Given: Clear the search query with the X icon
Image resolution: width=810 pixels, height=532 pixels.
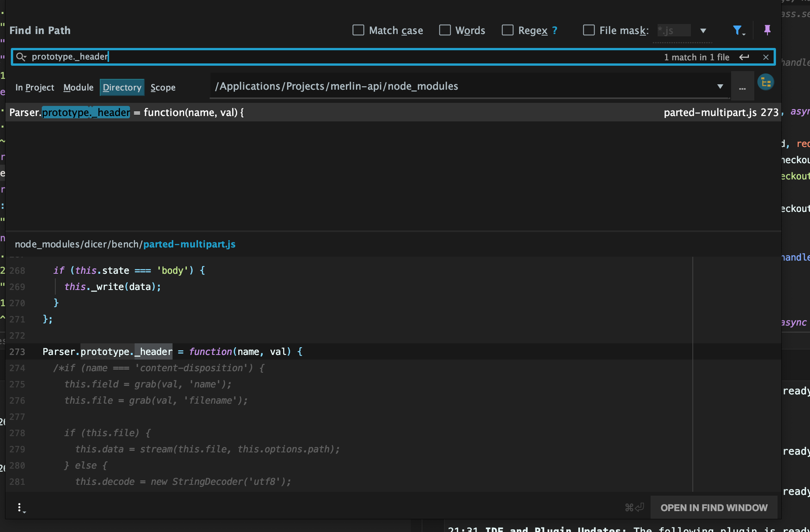Looking at the screenshot, I should [x=766, y=57].
